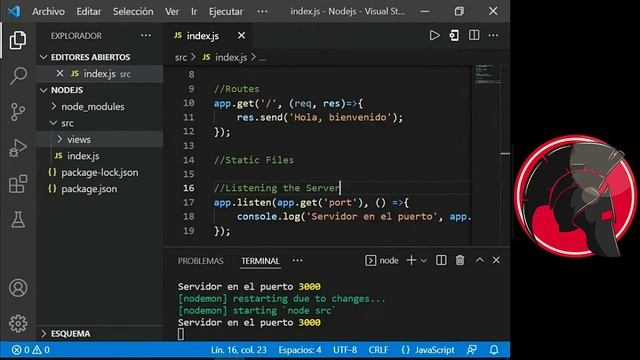The image size is (640, 360).
Task: Change encoding via UTF-8 status entry
Action: [x=345, y=350]
